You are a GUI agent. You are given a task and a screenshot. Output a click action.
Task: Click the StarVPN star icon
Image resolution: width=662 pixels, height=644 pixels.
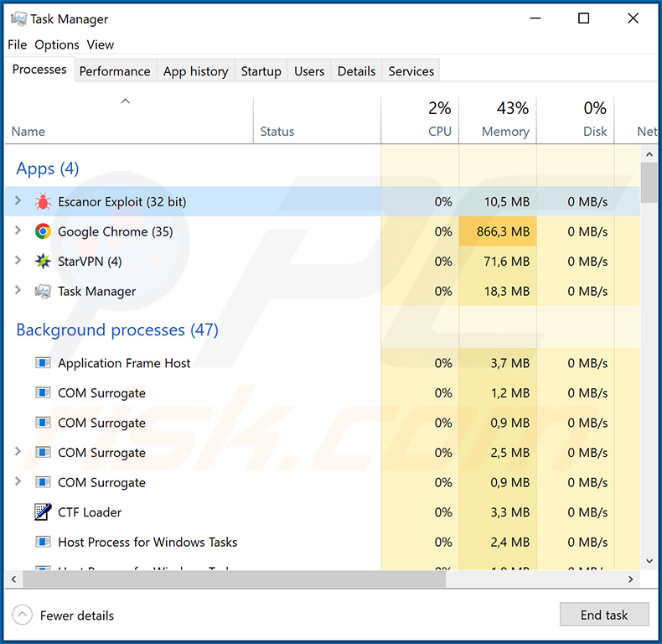pos(43,262)
